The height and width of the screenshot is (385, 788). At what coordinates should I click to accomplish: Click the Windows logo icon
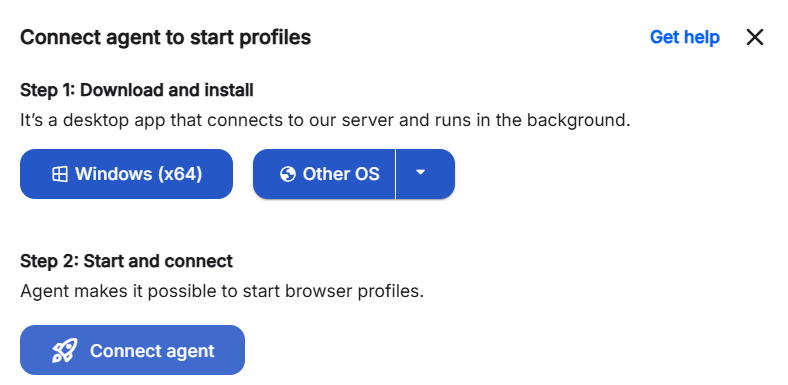60,174
